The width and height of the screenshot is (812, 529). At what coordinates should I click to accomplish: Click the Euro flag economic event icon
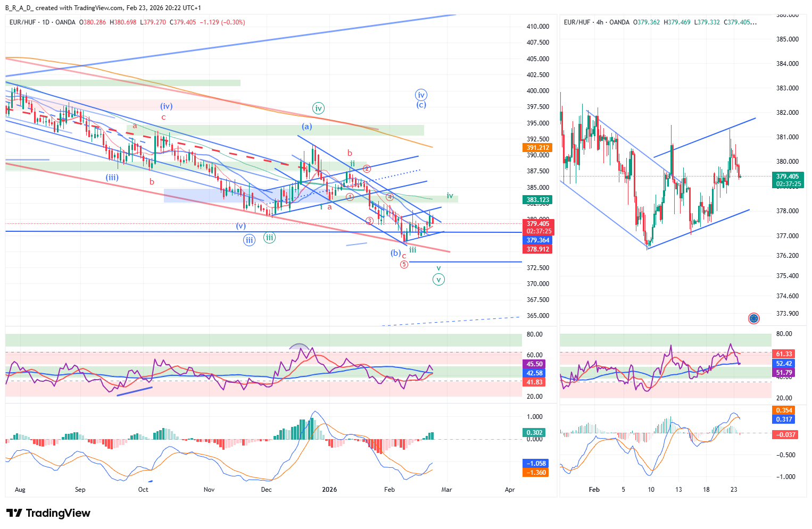tap(753, 318)
